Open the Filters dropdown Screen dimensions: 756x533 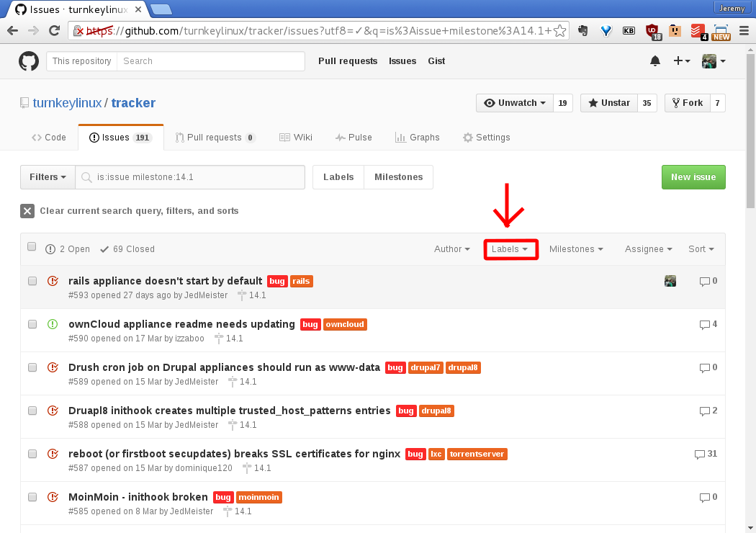click(x=48, y=177)
